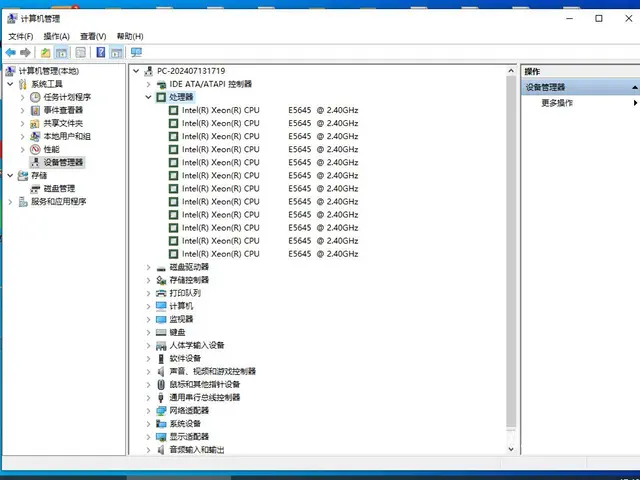This screenshot has height=480, width=640.
Task: Toggle the show/hide console tree toolbar icon
Action: click(61, 52)
